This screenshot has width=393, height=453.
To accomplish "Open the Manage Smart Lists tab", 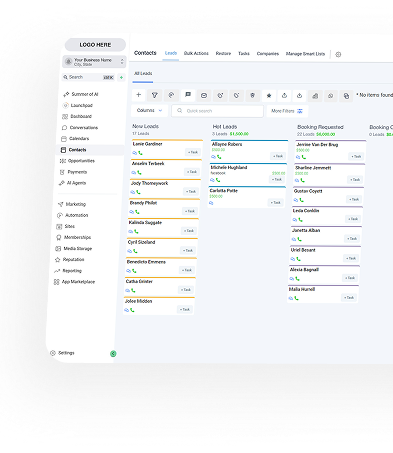I will 305,54.
